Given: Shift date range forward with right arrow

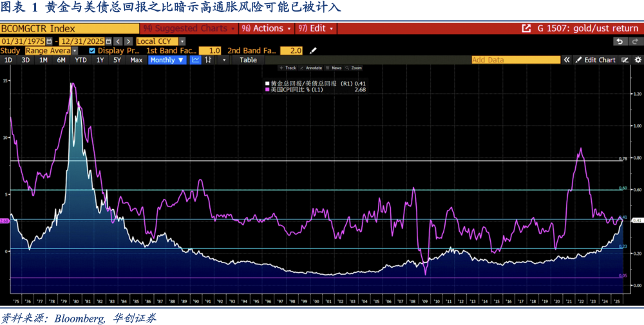Looking at the screenshot, I should click(x=129, y=41).
